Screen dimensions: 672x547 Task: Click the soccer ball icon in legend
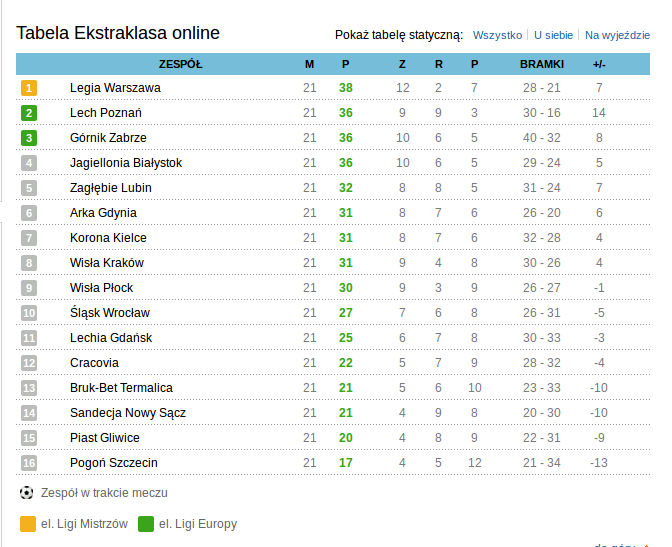(27, 492)
